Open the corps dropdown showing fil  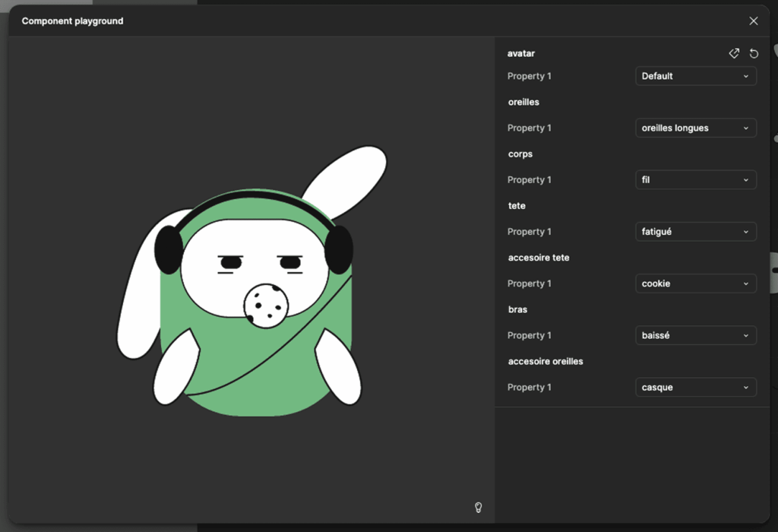pyautogui.click(x=695, y=180)
